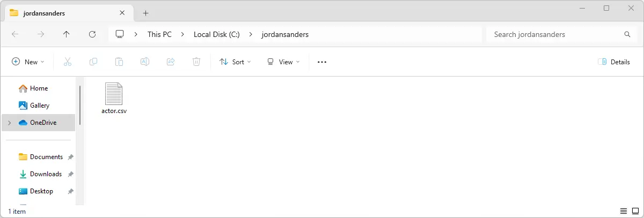Open the See more ellipsis menu
The width and height of the screenshot is (644, 218).
pos(322,62)
